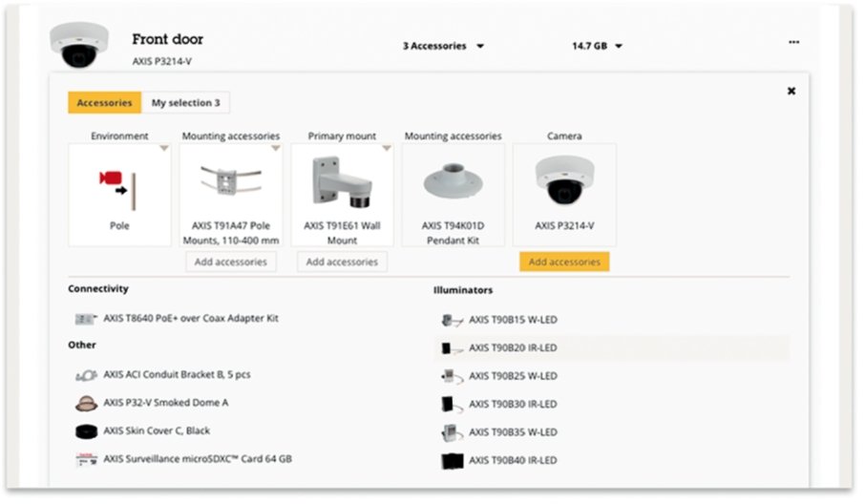Click the T90B15 W-LED illuminator icon
This screenshot has height=504, width=865.
point(452,321)
